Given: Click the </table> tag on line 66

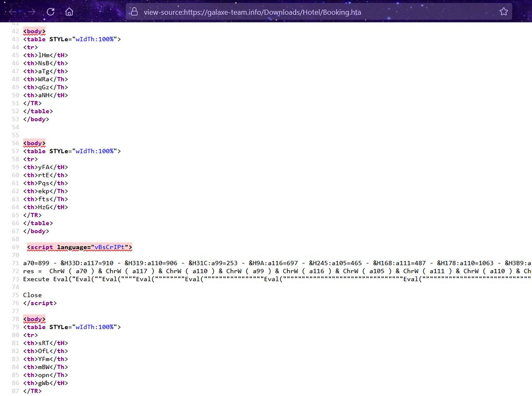Looking at the screenshot, I should point(38,223).
